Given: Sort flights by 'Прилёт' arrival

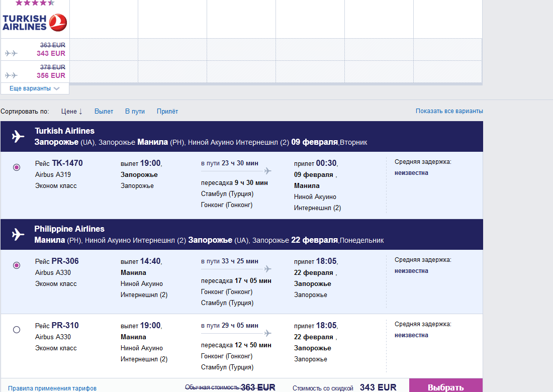Looking at the screenshot, I should [167, 111].
